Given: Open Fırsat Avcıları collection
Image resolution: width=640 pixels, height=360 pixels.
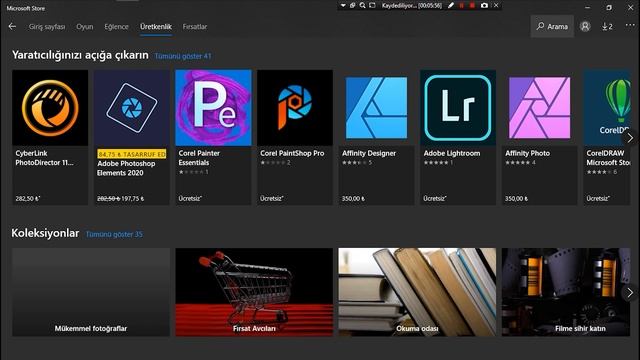Looking at the screenshot, I should 254,292.
